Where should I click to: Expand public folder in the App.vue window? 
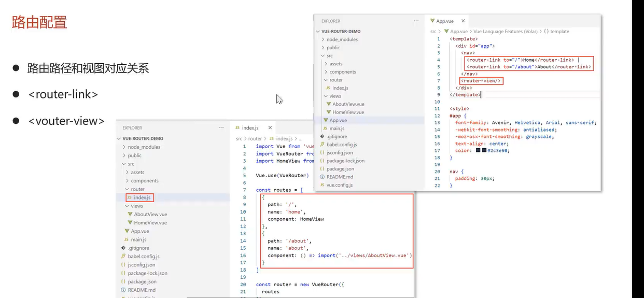333,48
